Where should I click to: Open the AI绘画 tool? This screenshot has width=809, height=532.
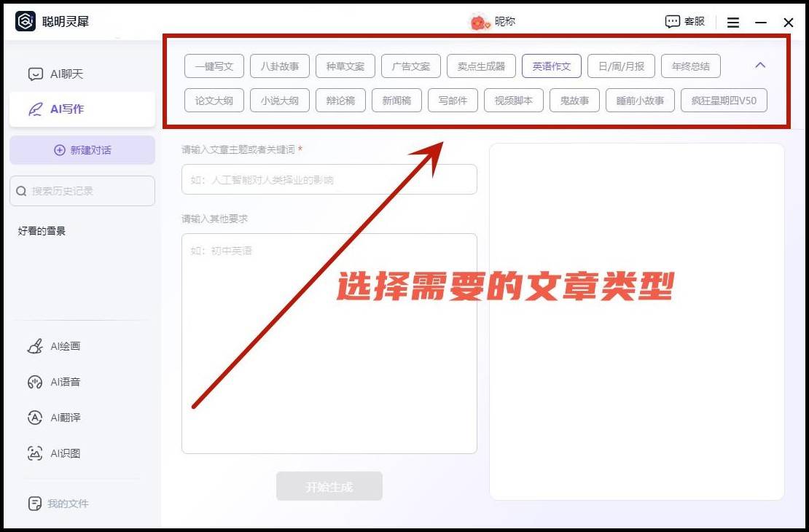coord(54,346)
